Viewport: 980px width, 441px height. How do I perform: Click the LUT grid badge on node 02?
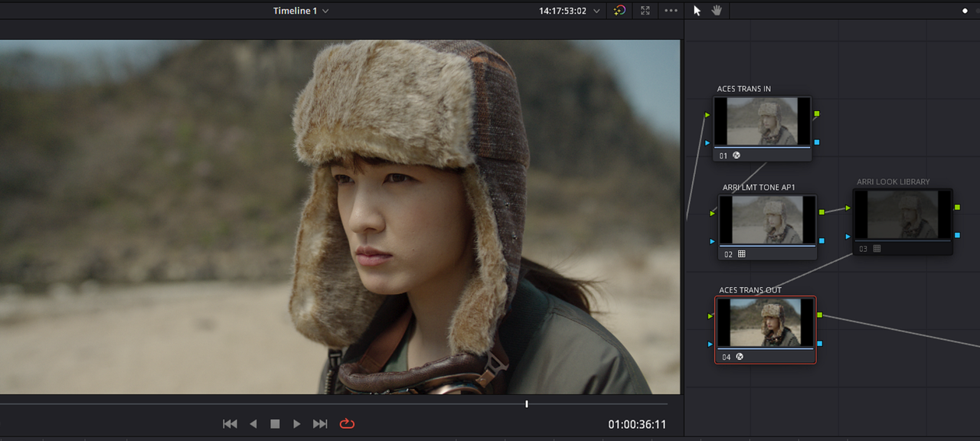pos(741,253)
